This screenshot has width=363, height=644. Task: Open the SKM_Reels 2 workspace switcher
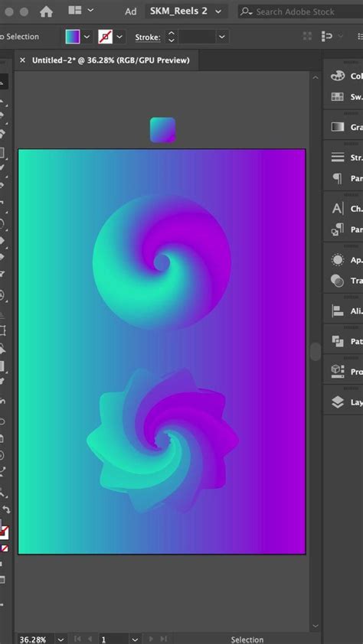(x=186, y=11)
